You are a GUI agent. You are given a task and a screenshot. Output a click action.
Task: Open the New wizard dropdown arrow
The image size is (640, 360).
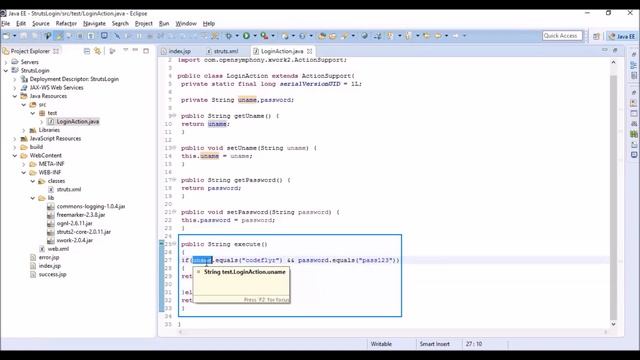[x=15, y=36]
